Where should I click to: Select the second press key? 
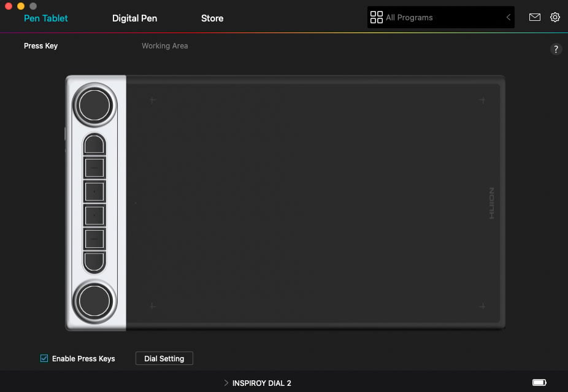pos(94,167)
